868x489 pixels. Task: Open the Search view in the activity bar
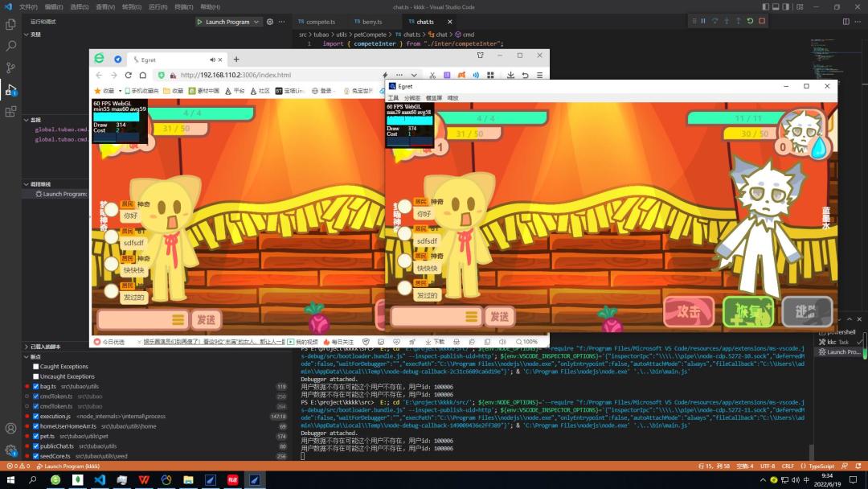pos(10,46)
